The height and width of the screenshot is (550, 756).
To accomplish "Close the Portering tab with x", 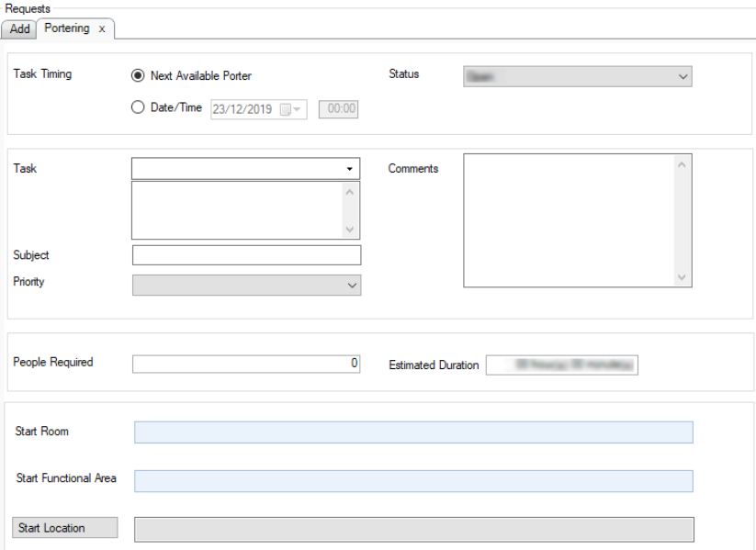I will coord(102,29).
